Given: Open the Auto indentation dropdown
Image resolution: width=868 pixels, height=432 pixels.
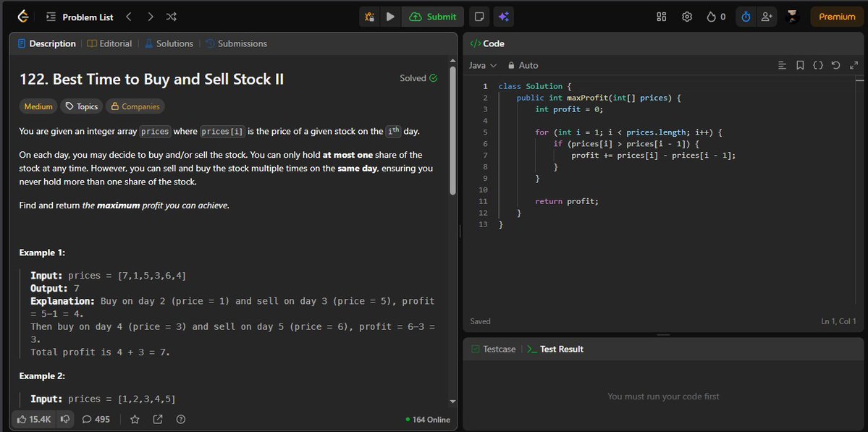Looking at the screenshot, I should (523, 65).
